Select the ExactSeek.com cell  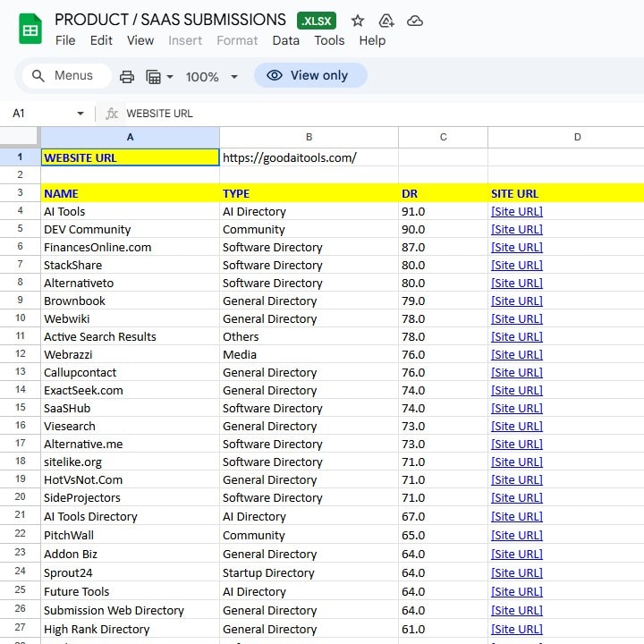point(131,391)
